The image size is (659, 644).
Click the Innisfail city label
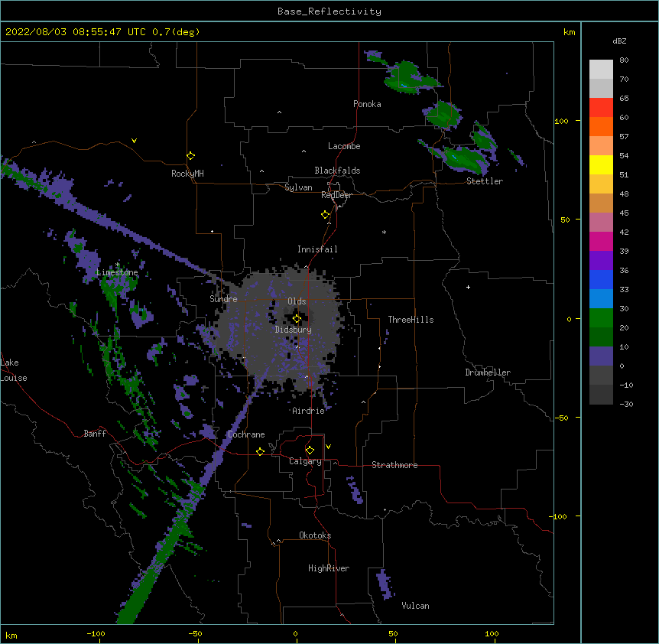click(317, 249)
